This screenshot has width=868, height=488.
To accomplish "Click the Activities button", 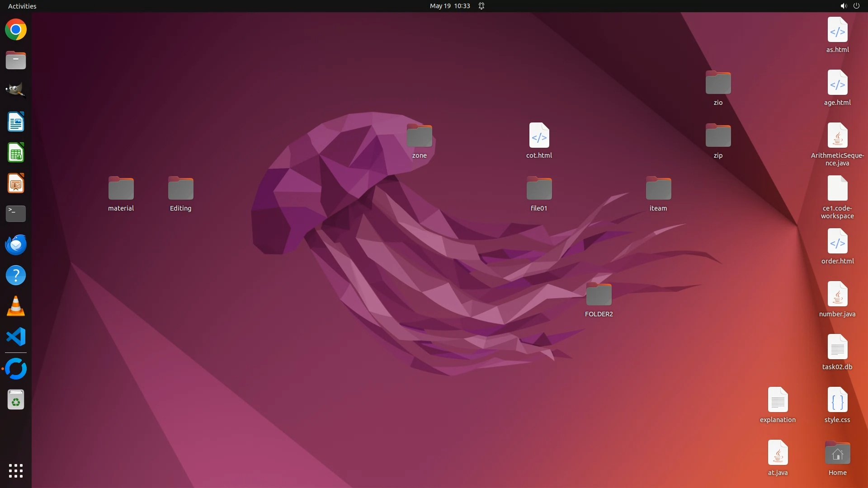I will (22, 6).
